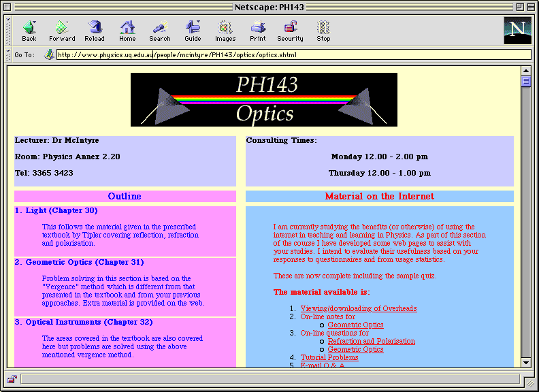
Task: Click the Guide toolbar icon
Action: (x=193, y=30)
